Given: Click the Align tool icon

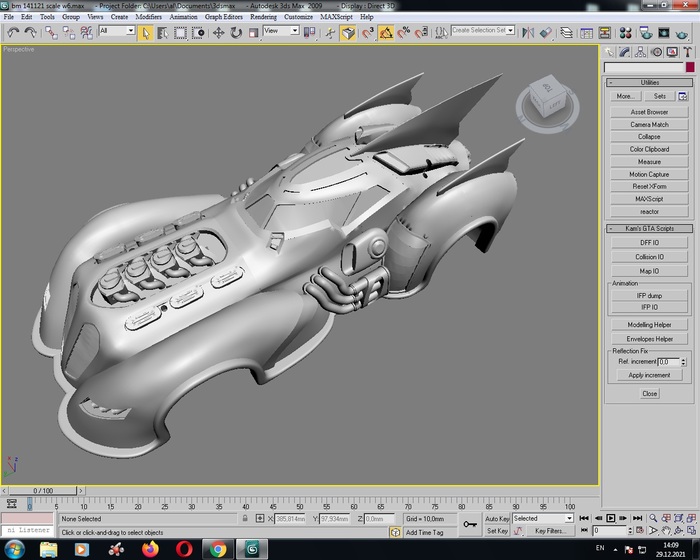Looking at the screenshot, I should (546, 33).
